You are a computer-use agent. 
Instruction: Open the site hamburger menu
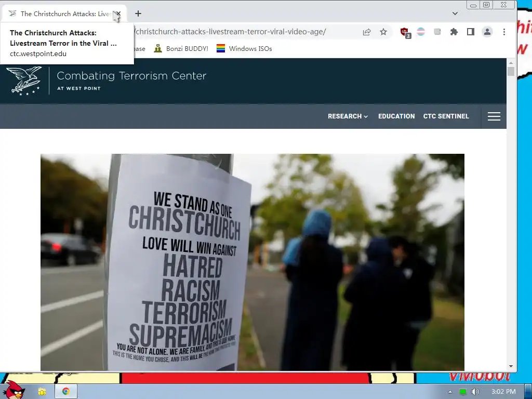(x=494, y=116)
